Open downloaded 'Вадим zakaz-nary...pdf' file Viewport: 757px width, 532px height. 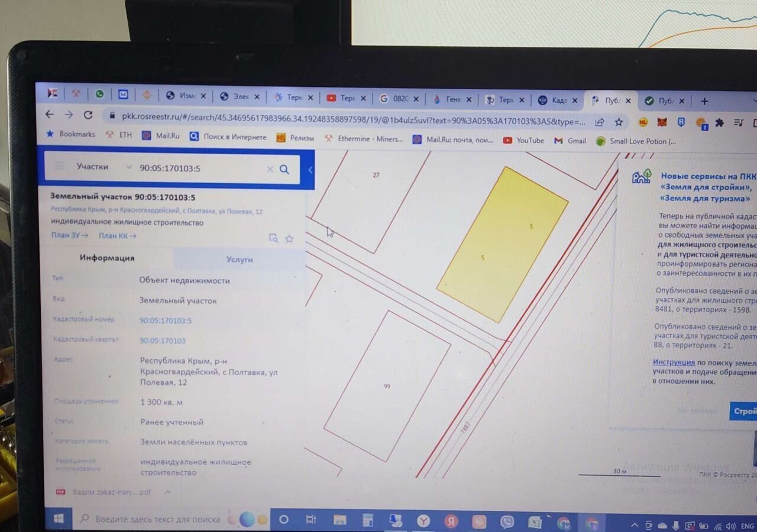105,492
